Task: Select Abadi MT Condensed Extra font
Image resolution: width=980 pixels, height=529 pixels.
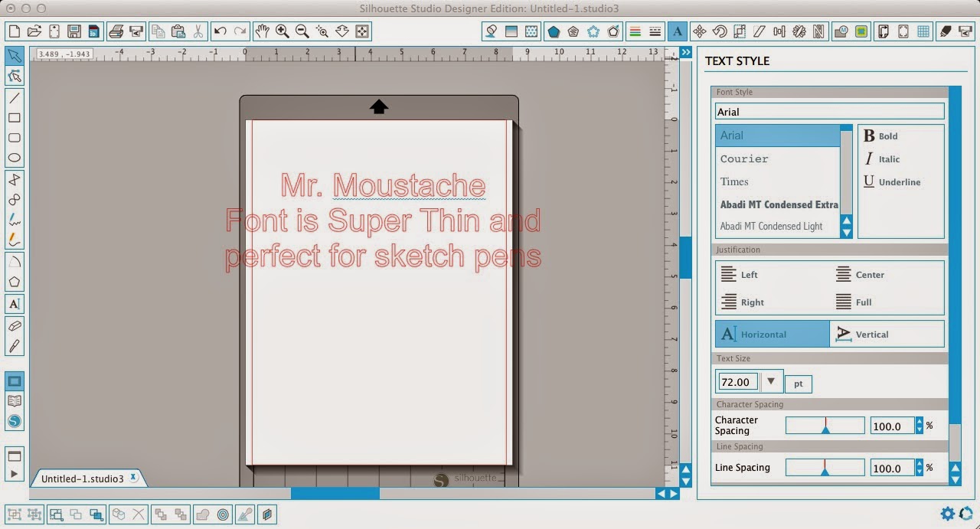Action: (778, 204)
